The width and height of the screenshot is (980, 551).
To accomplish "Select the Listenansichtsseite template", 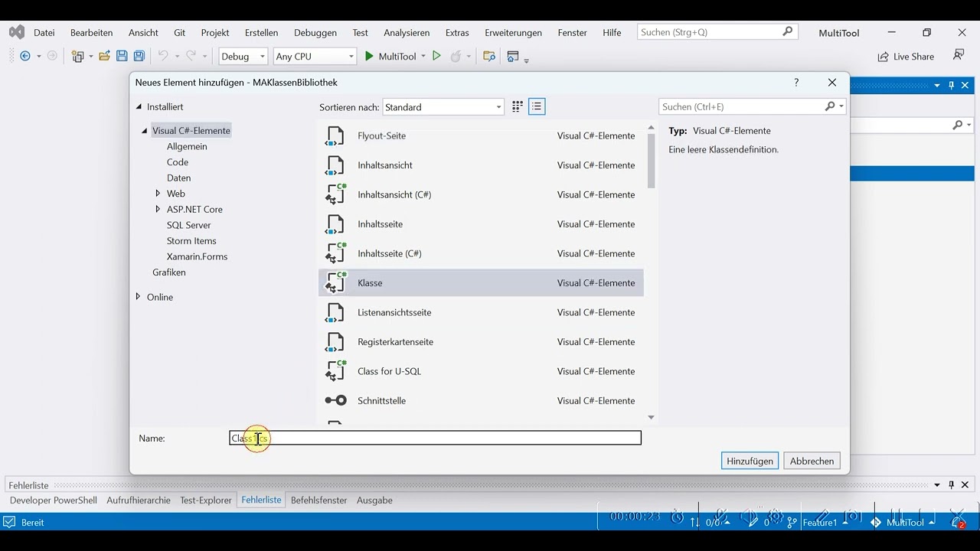I will (481, 312).
